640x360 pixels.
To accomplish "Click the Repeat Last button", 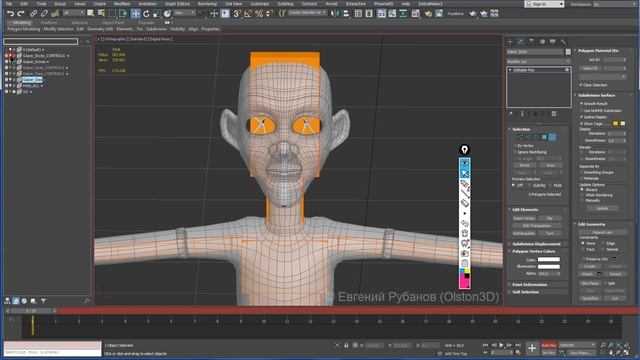I will tap(602, 232).
